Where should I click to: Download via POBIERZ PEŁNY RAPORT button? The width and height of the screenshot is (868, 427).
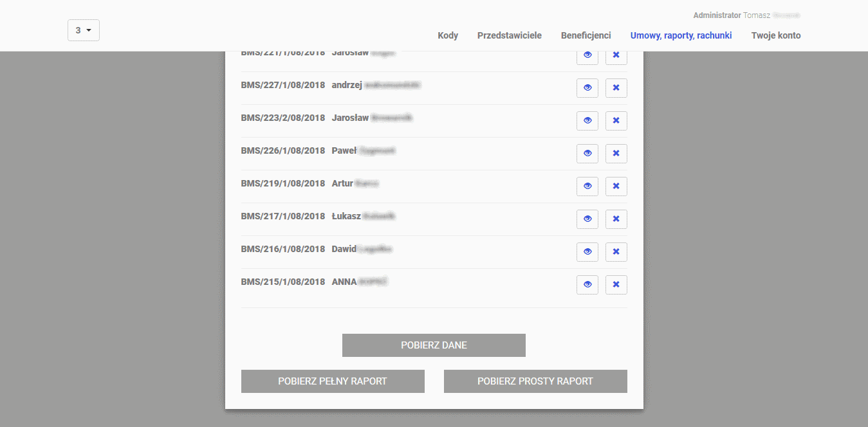pos(333,381)
